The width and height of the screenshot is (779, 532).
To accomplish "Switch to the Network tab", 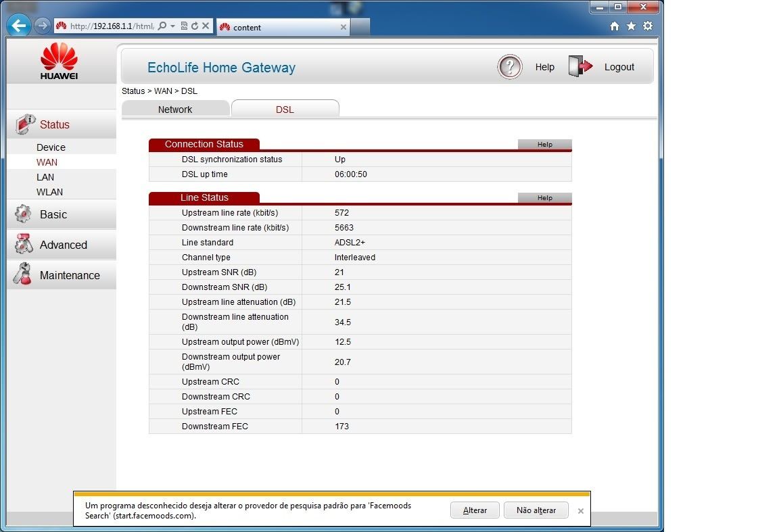I will click(x=175, y=110).
